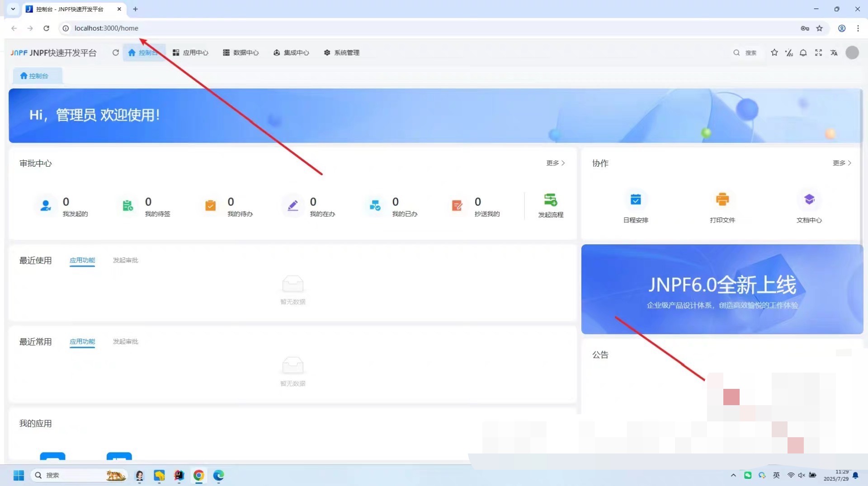Bookmark this page with the browser star
Image resolution: width=868 pixels, height=486 pixels.
pyautogui.click(x=820, y=28)
